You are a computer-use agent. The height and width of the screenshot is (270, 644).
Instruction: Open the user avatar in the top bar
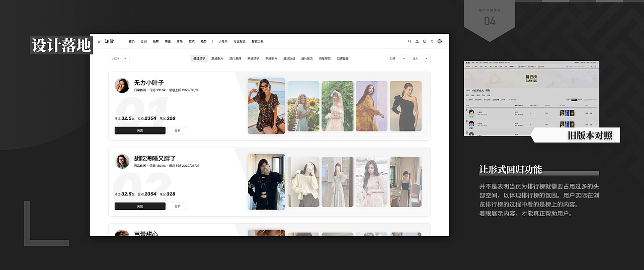click(x=440, y=41)
